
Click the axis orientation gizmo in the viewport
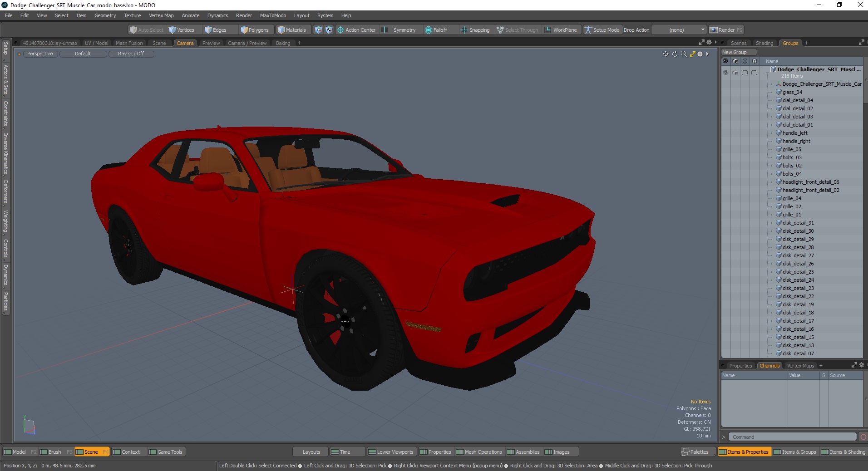29,425
